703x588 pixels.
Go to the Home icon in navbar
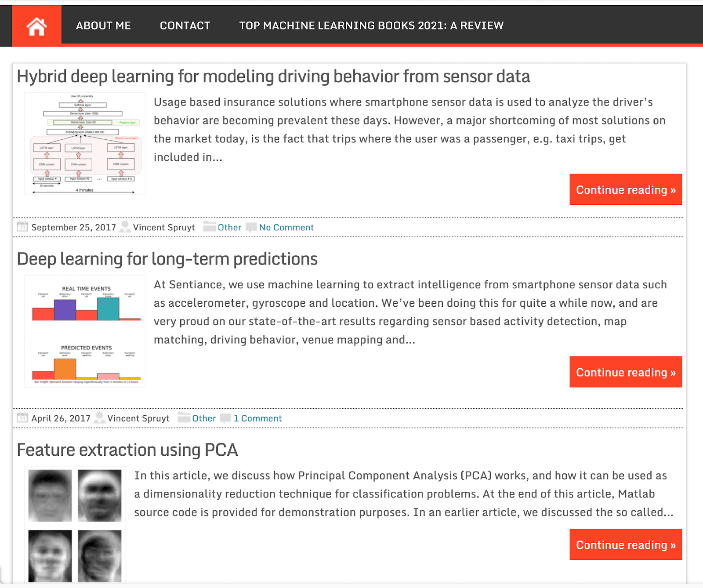pyautogui.click(x=36, y=26)
